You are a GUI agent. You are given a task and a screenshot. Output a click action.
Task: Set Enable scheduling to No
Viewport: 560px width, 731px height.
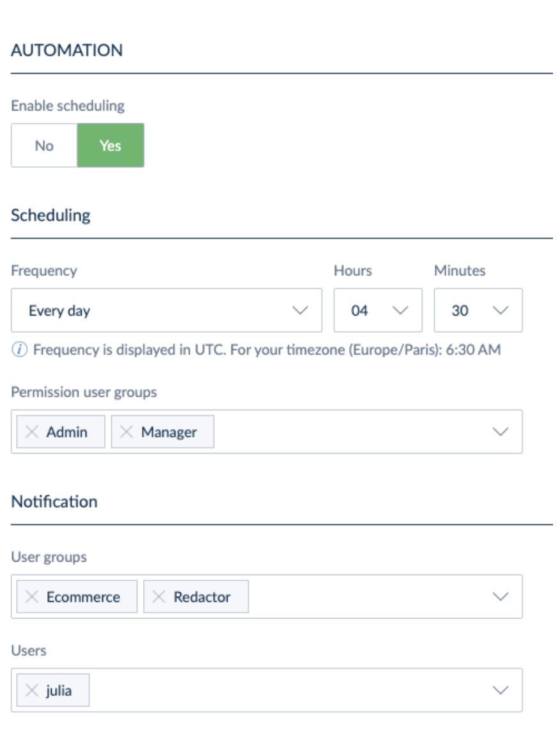(x=44, y=146)
